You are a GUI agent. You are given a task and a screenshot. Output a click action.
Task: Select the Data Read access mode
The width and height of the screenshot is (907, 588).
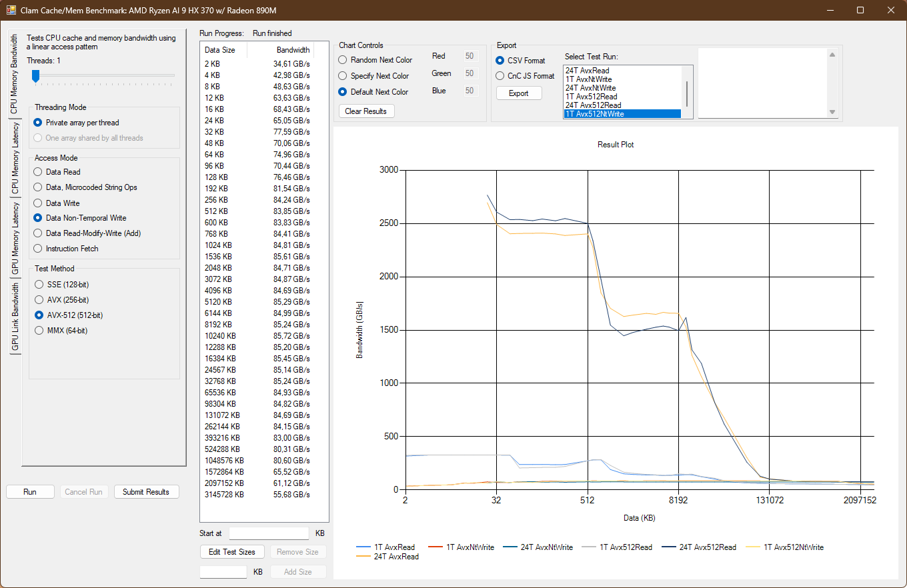38,172
